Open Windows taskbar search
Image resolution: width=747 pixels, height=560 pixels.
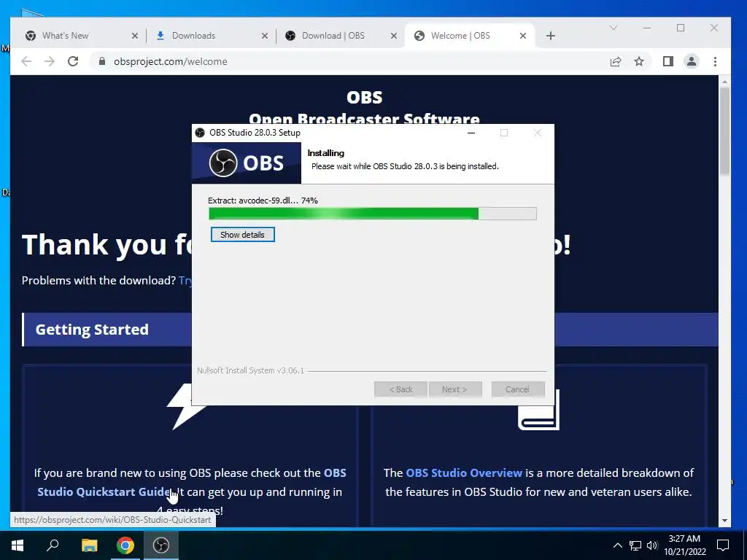coord(53,545)
